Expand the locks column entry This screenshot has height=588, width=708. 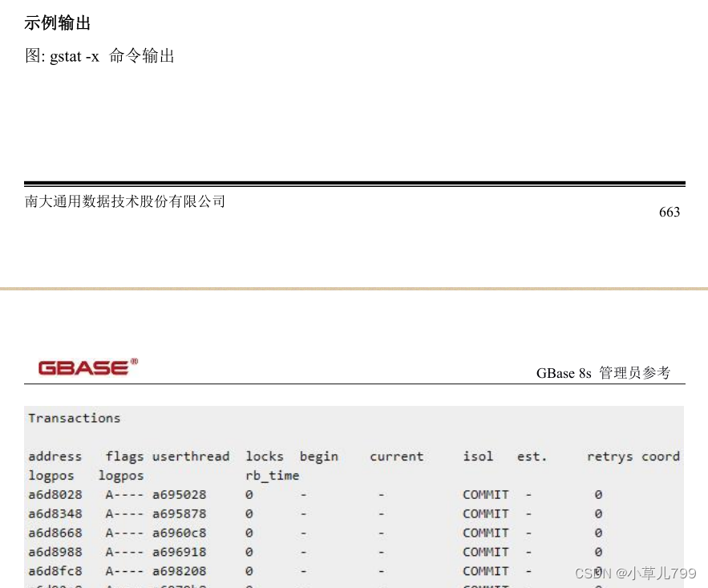[x=264, y=456]
